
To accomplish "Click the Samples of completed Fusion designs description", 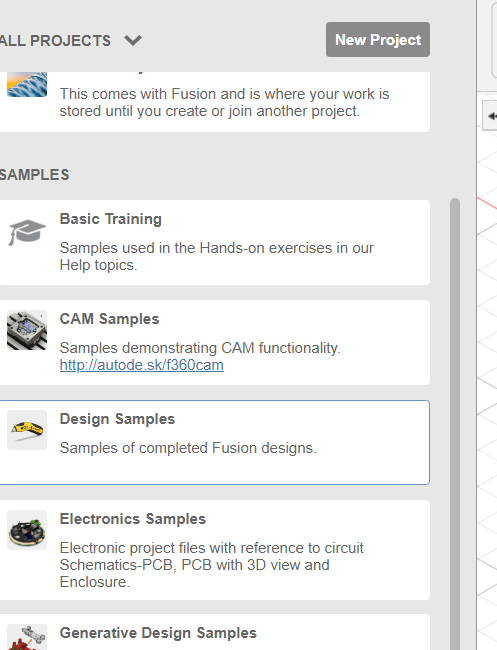I will tap(188, 448).
